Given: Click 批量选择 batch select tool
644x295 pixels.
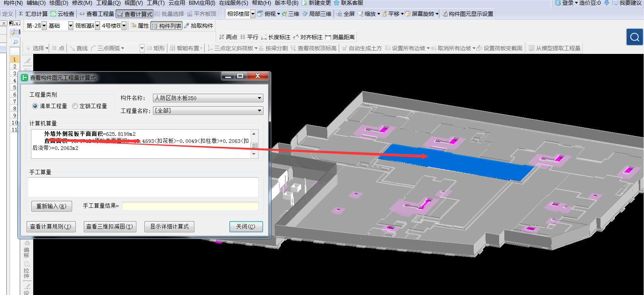Looking at the screenshot, I should 169,14.
